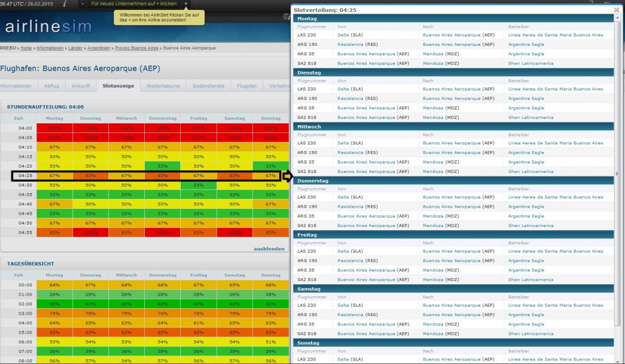This screenshot has width=625, height=364.
Task: Click Argentine Eagle in Freitag ARG 35 row
Action: coord(526,270)
